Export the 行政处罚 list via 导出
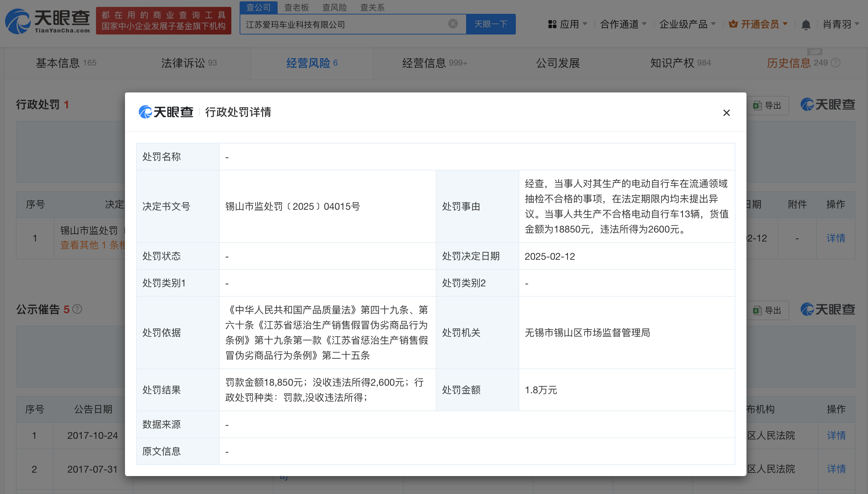Image resolution: width=868 pixels, height=494 pixels. (767, 106)
